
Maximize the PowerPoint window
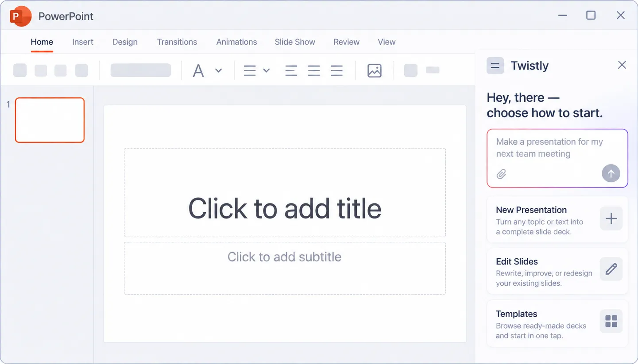click(x=591, y=15)
